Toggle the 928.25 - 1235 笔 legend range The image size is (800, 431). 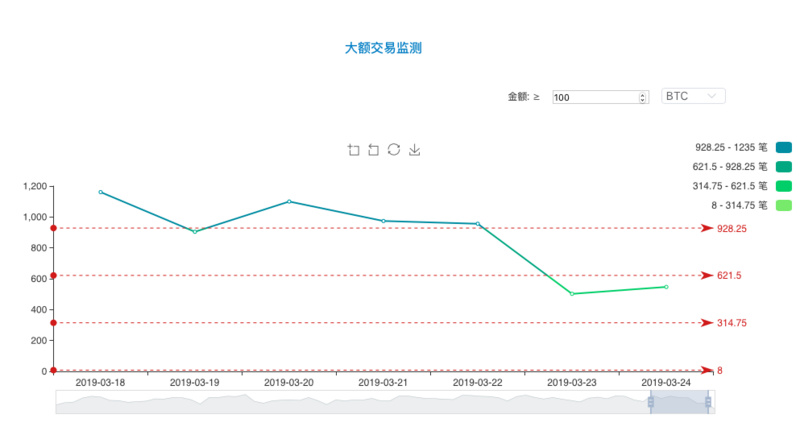coord(743,147)
